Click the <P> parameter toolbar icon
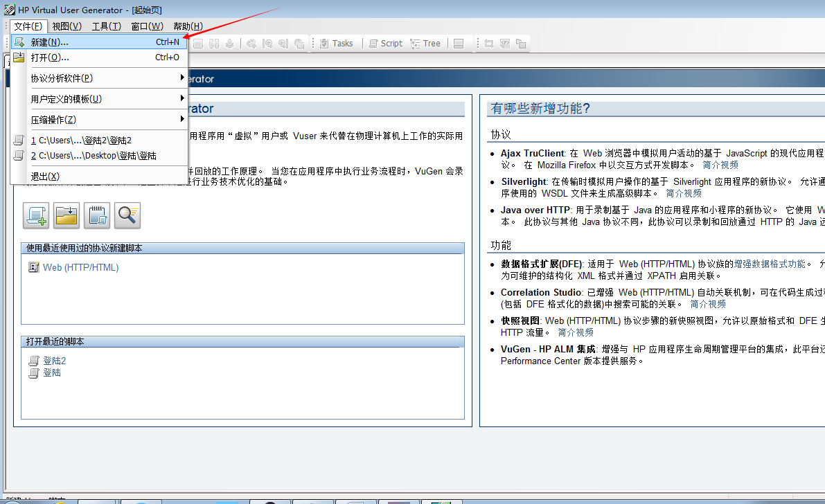 (504, 44)
